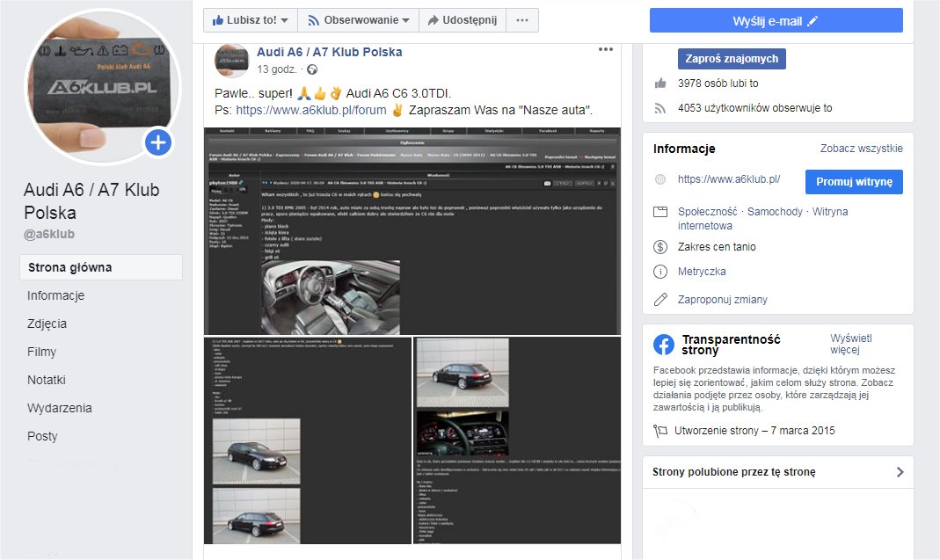Expand Strony polubione przez tę stronę chevron
Image resolution: width=940 pixels, height=560 pixels.
pyautogui.click(x=900, y=472)
